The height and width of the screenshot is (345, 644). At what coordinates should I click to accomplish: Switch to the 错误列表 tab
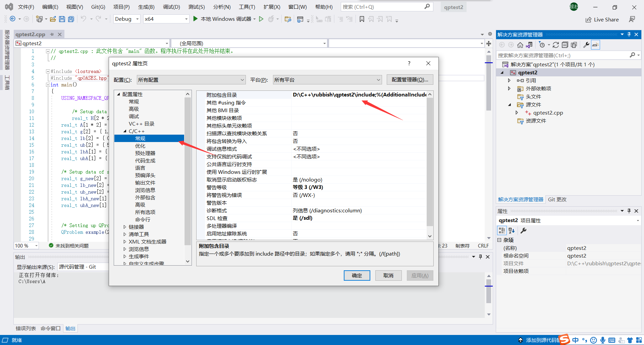pyautogui.click(x=26, y=328)
